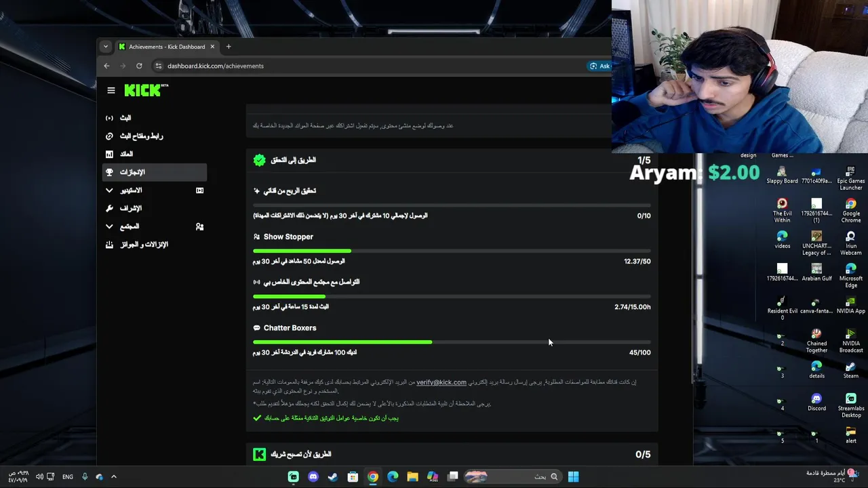The height and width of the screenshot is (488, 868).
Task: Open Steam from the taskbar
Action: 333,476
